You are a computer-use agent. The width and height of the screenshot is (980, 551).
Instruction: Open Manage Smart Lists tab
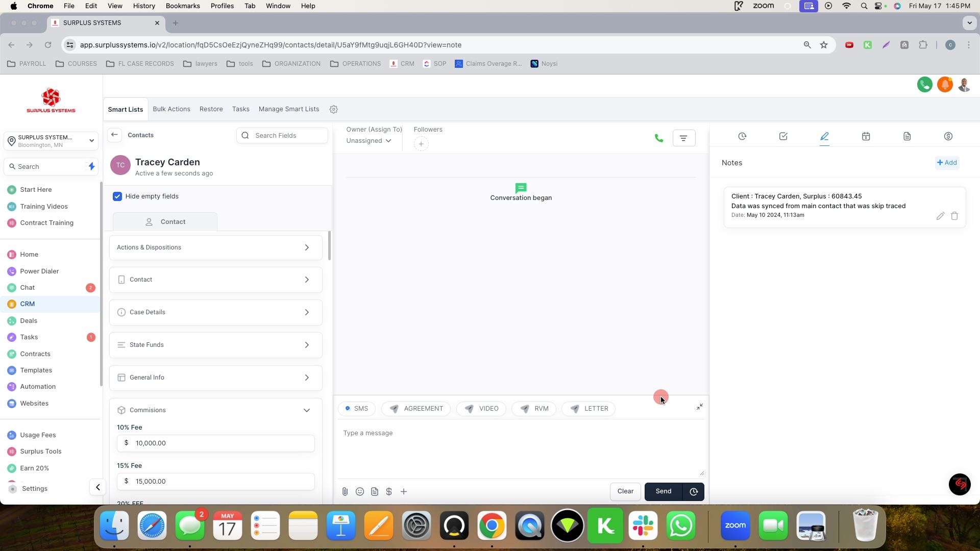coord(288,109)
